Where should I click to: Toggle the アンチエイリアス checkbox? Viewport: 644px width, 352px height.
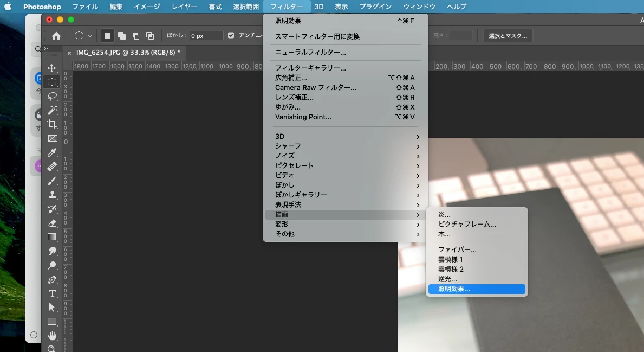[x=231, y=35]
